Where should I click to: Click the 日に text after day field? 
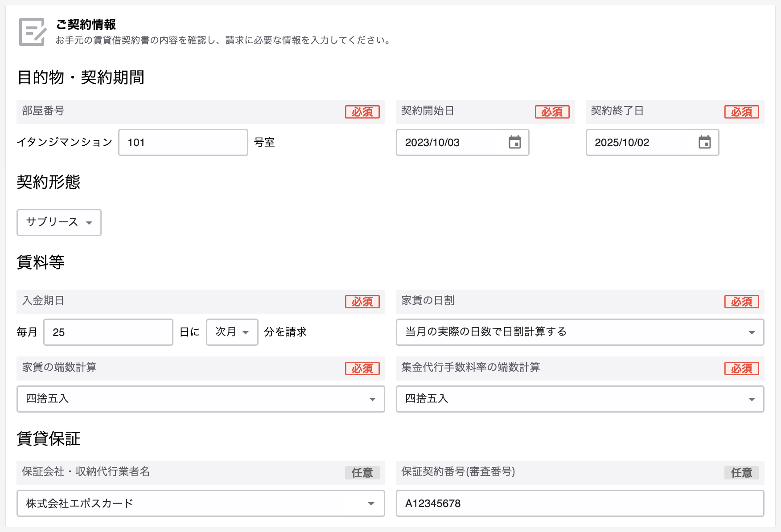(x=190, y=332)
